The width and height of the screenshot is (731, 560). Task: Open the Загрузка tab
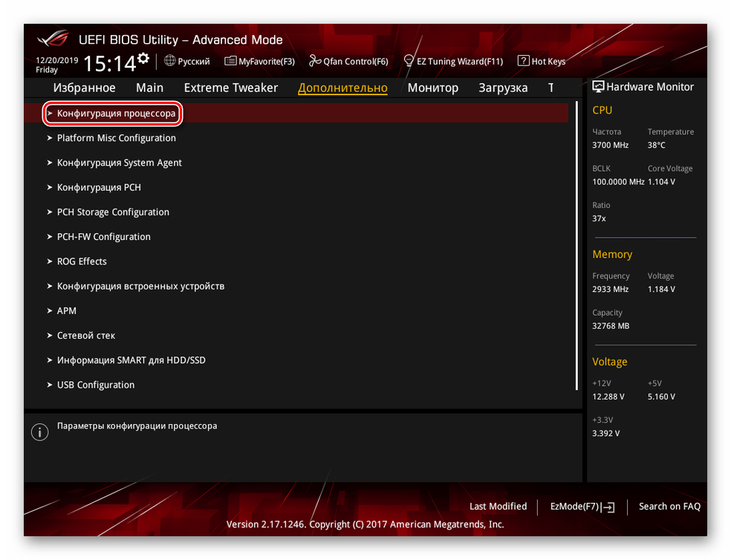tap(503, 88)
